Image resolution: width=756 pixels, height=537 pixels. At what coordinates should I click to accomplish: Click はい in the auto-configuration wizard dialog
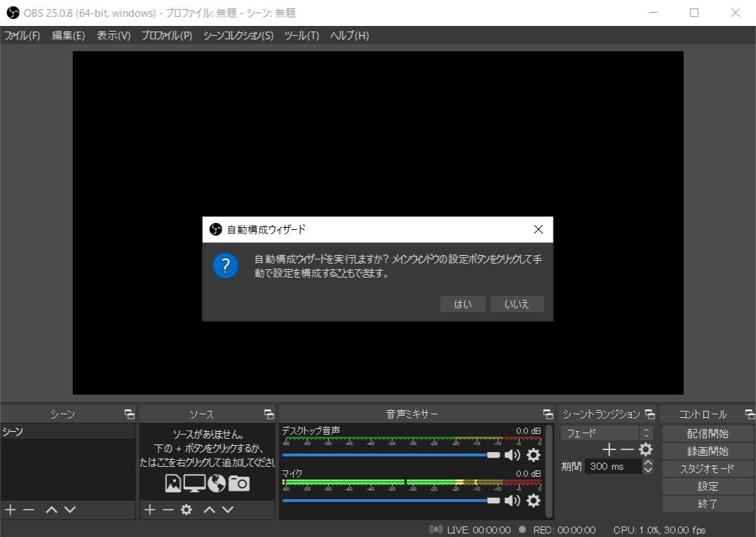[462, 304]
